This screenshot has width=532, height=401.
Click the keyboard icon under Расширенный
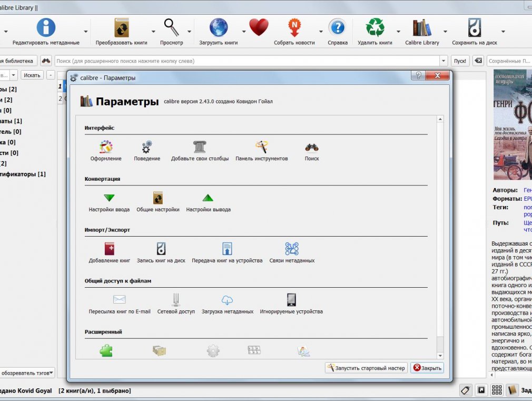click(254, 350)
